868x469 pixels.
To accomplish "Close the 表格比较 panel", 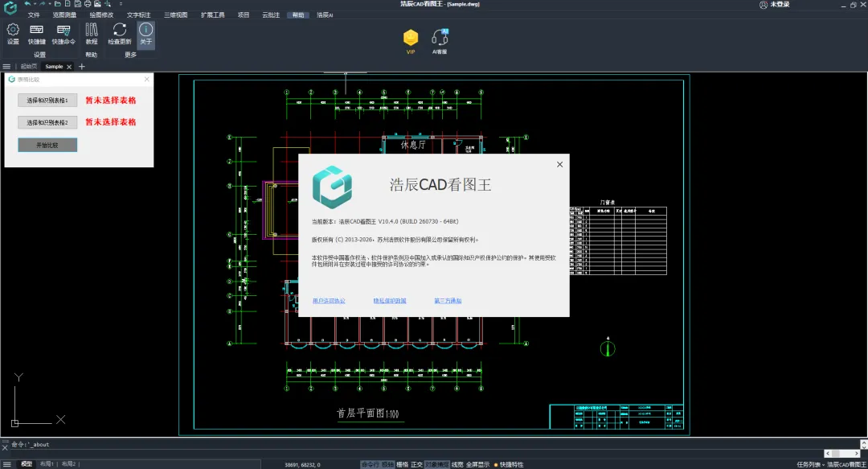I will coord(147,80).
